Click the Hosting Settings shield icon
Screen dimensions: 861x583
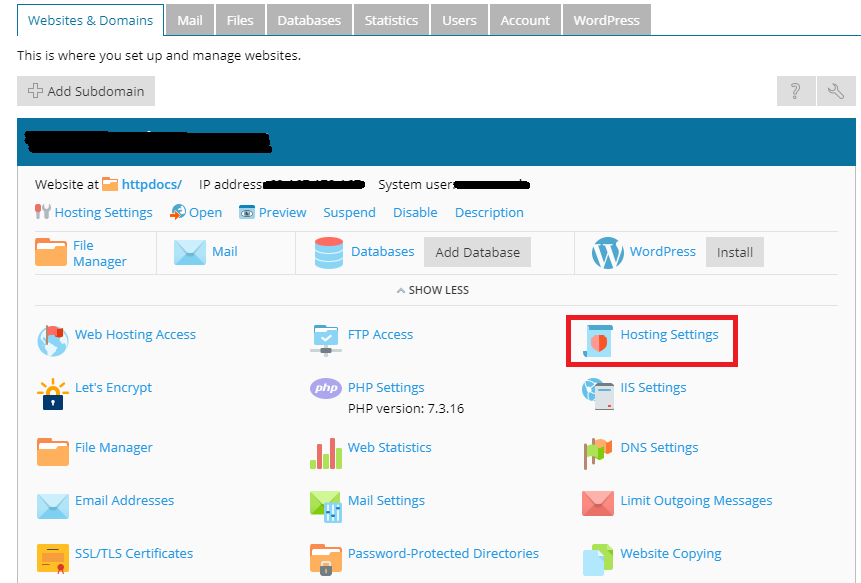click(598, 341)
